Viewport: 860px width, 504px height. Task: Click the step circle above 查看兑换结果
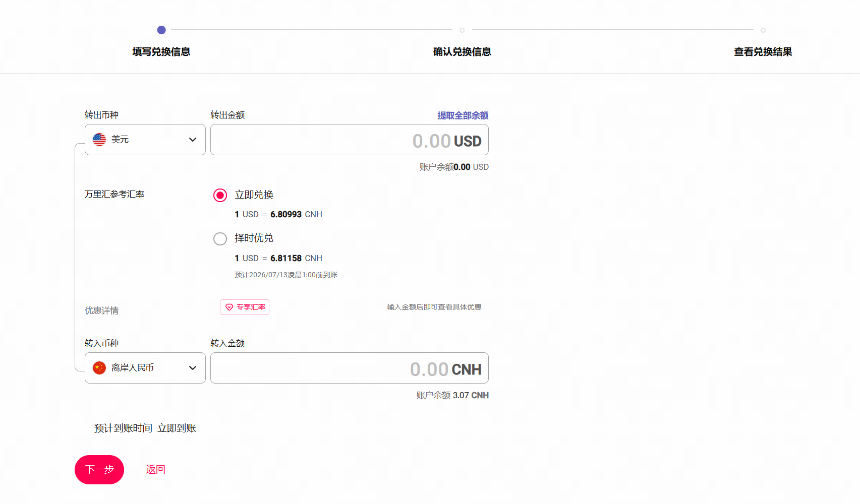coord(763,30)
